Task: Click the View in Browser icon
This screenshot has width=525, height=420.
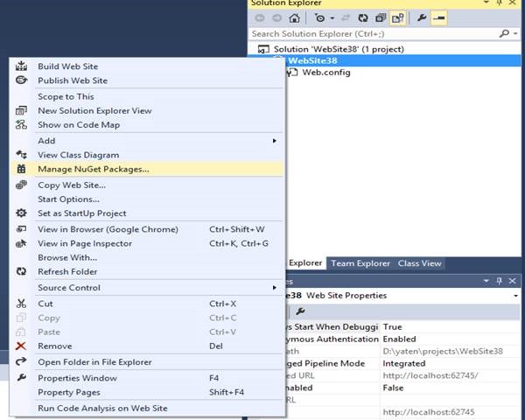Action: coord(21,229)
